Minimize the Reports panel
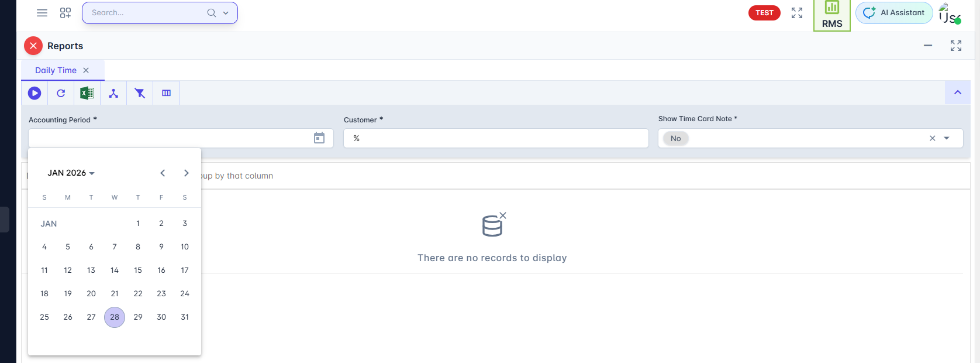980x363 pixels. pyautogui.click(x=928, y=46)
